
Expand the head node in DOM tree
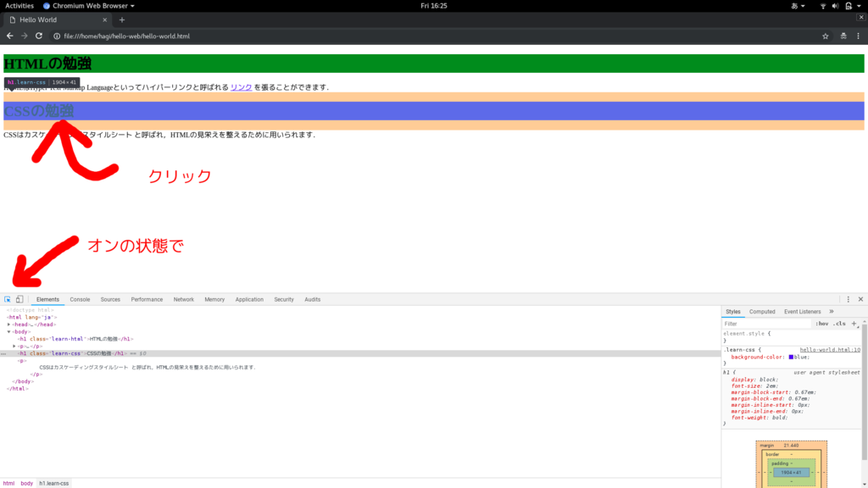(x=8, y=324)
